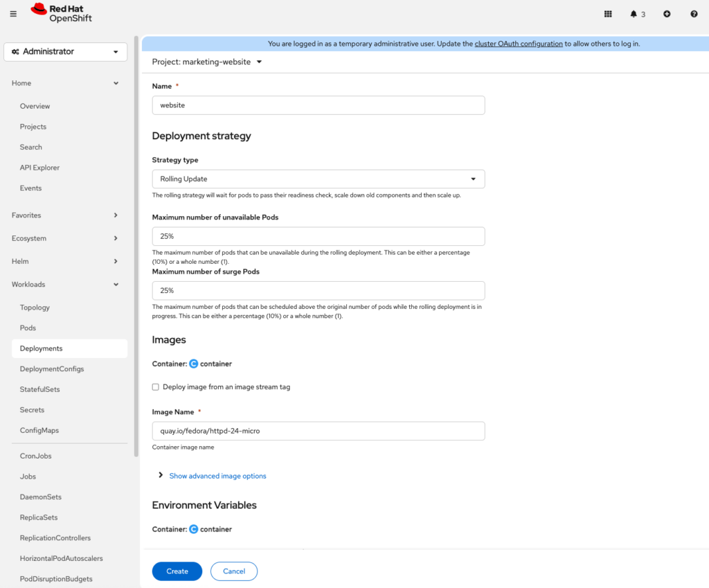
Task: Open the application launcher grid icon
Action: pyautogui.click(x=608, y=14)
